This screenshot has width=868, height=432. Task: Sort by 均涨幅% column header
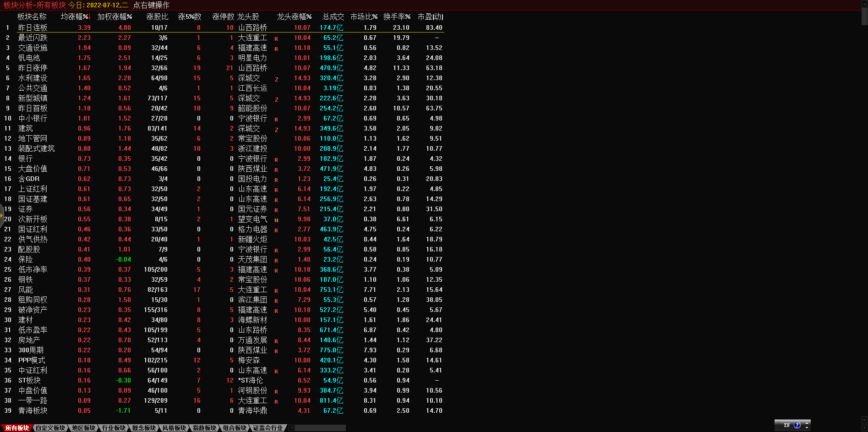75,16
